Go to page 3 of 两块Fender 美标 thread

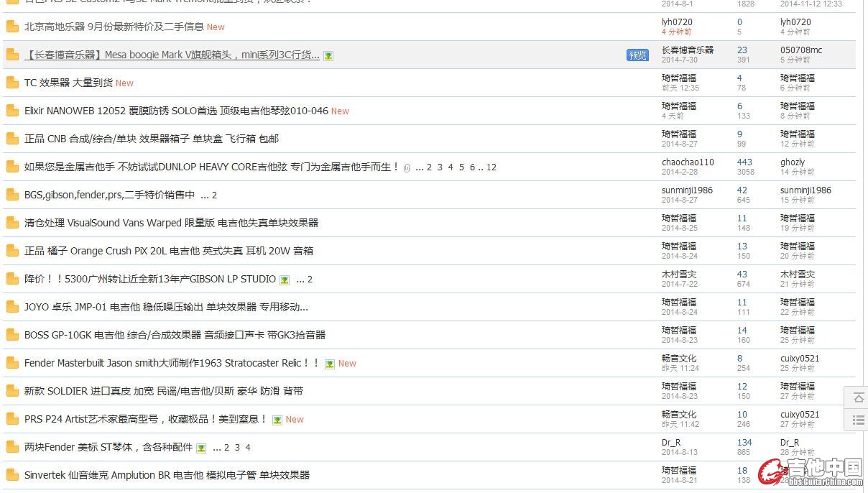[x=237, y=448]
